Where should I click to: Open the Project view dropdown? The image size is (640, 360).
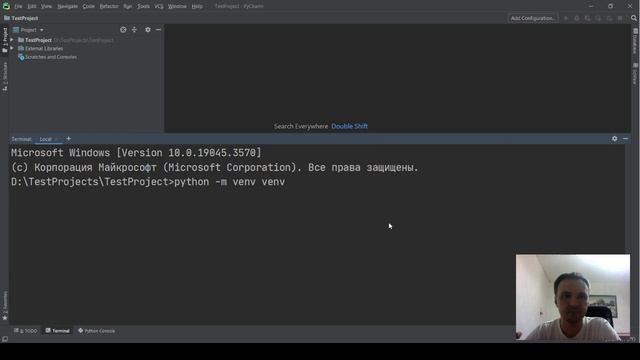[28, 30]
